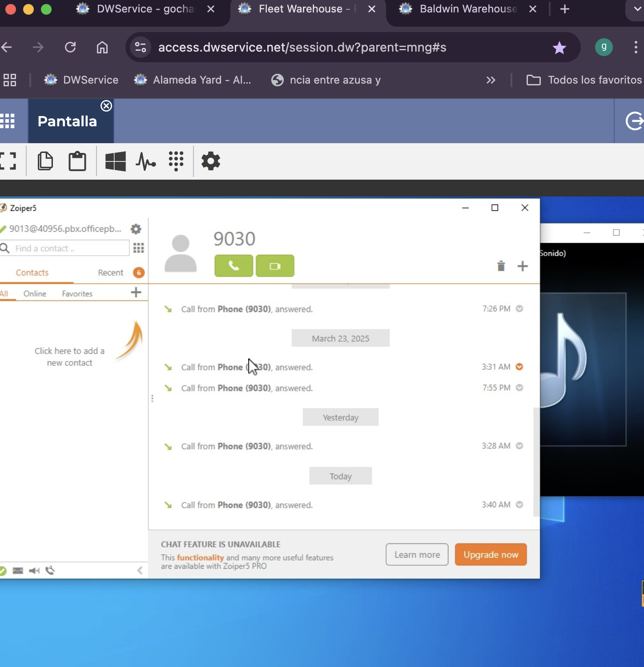Click the 3:28 AM call entry

[344, 446]
